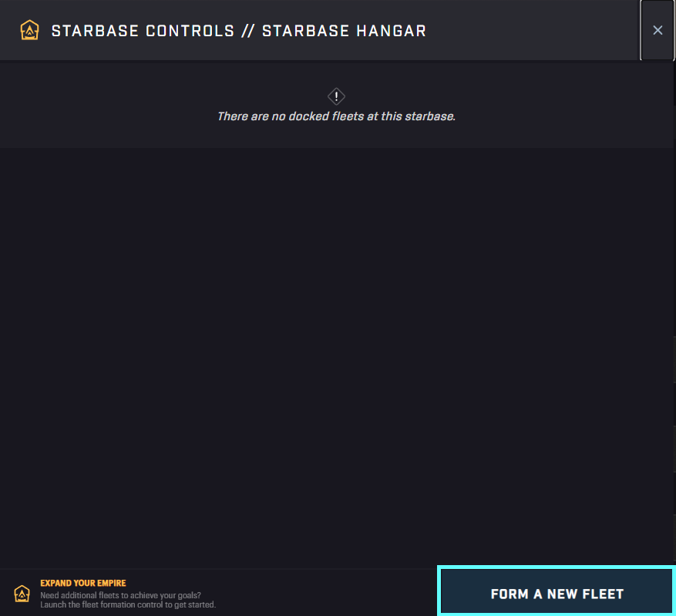Click the 'Launch the fleet formation control' line
Viewport: 676px width, 616px height.
click(x=128, y=604)
